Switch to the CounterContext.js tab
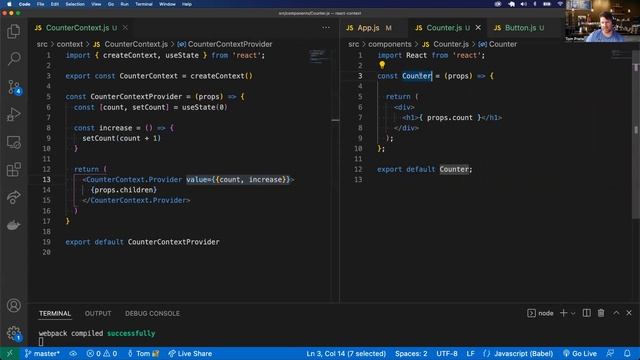The width and height of the screenshot is (640, 360). (x=76, y=28)
